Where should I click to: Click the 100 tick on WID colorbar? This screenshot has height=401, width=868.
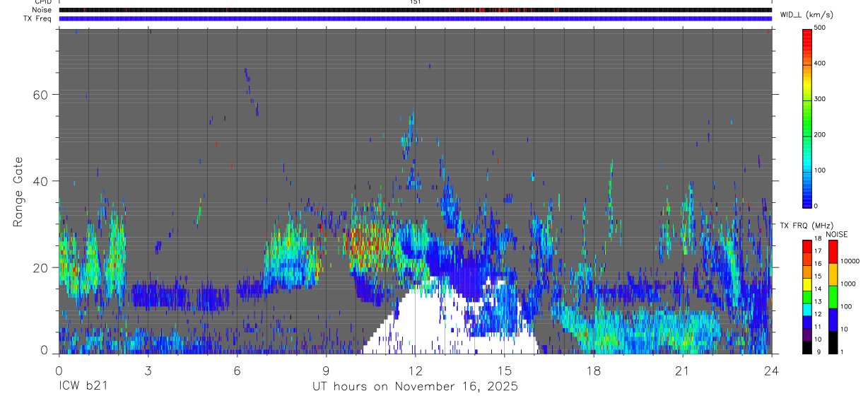820,170
